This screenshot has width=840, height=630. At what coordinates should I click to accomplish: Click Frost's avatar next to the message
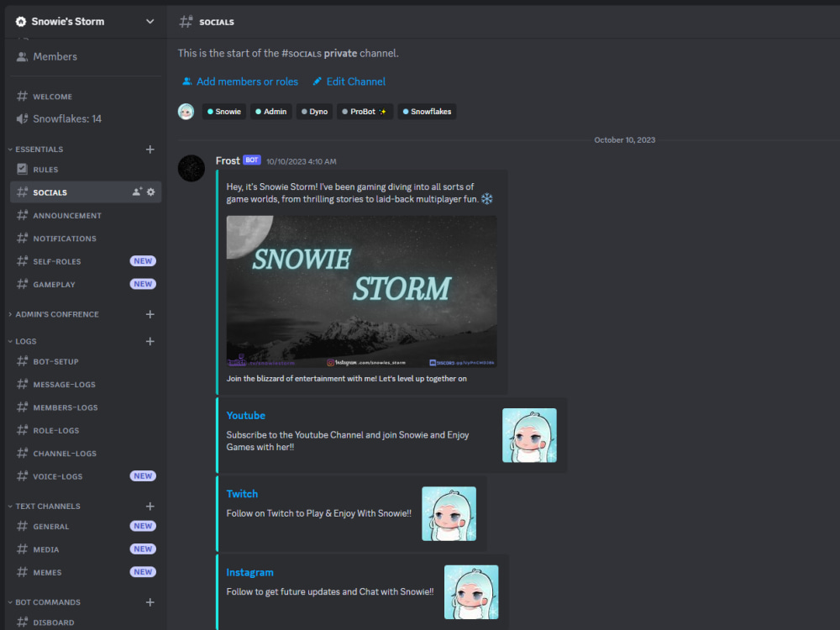[191, 169]
